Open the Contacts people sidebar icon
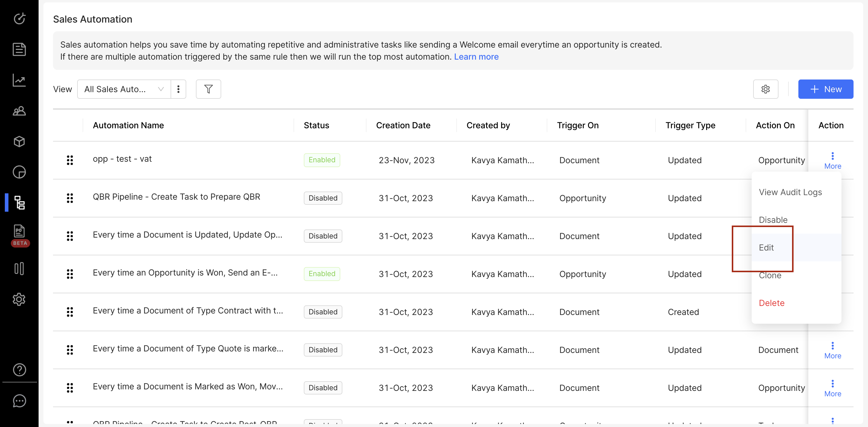868x427 pixels. coord(19,111)
